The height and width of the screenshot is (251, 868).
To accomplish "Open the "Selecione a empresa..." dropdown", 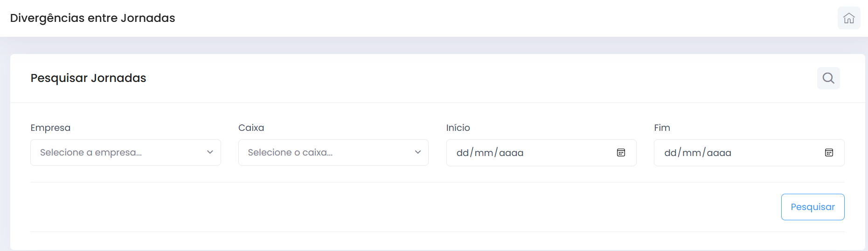I will tap(117, 152).
